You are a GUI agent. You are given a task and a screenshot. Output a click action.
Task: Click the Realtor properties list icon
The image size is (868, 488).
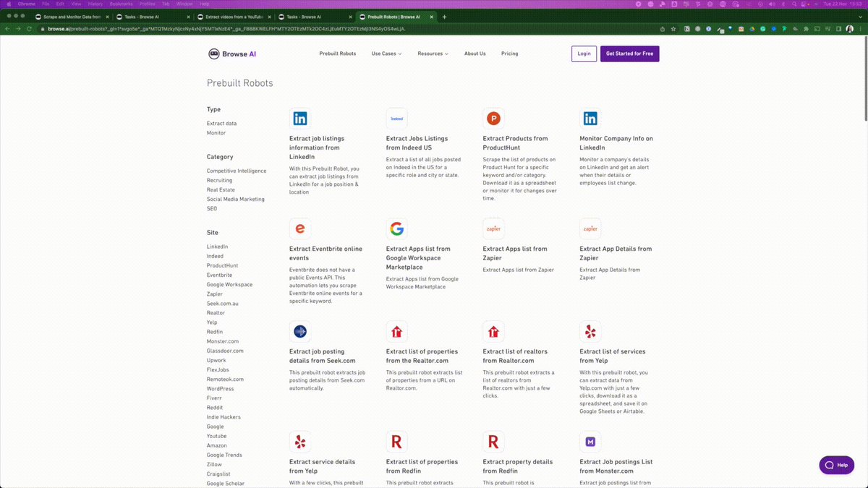(x=397, y=332)
